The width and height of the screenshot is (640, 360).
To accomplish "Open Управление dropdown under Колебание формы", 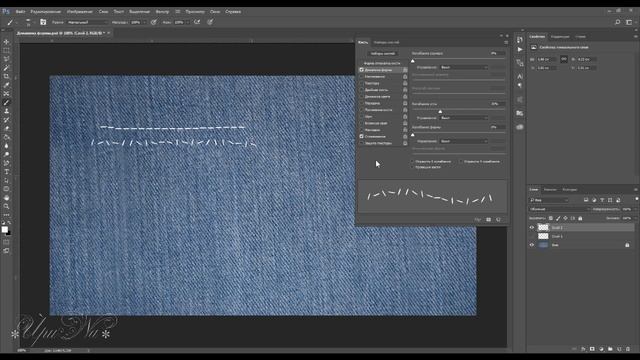I will click(x=464, y=141).
